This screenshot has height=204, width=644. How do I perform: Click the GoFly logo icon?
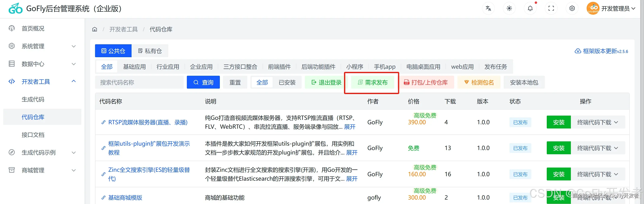point(16,8)
